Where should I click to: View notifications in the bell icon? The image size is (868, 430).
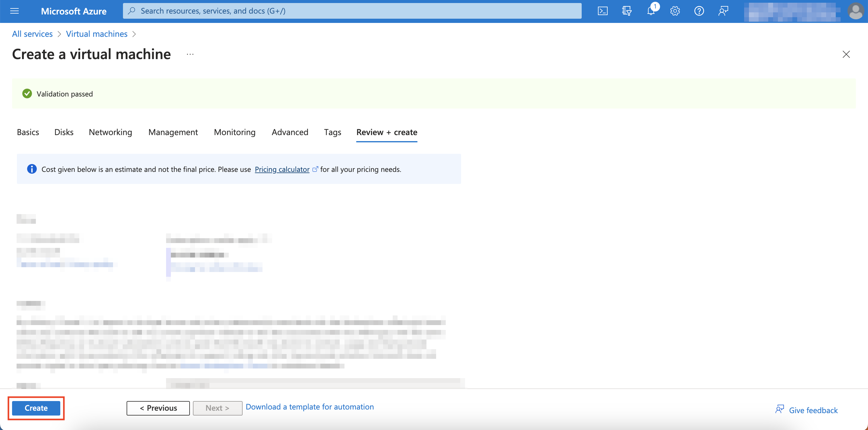[651, 11]
